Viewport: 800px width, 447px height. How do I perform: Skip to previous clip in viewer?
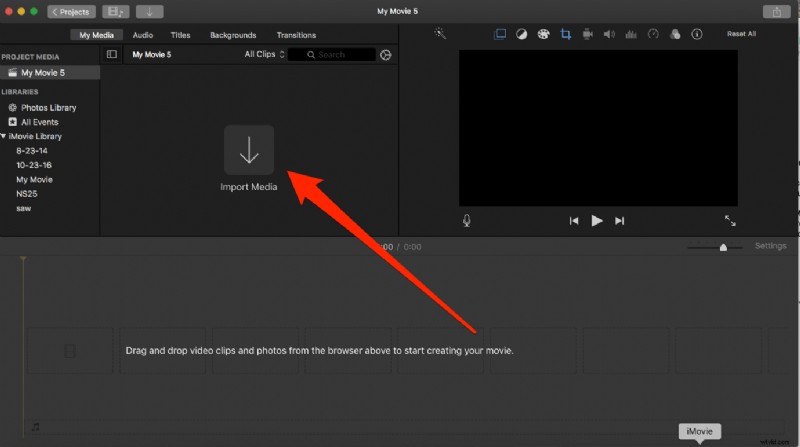coord(574,221)
